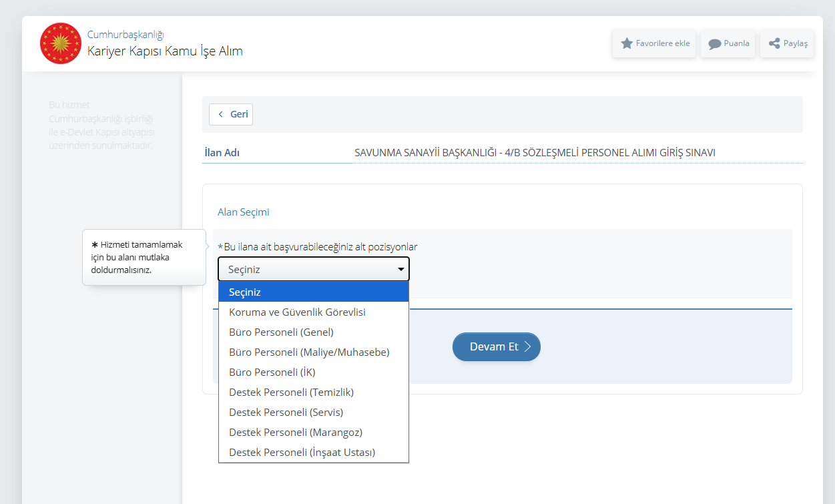
Task: Add page to favorites via Favorilere ekle
Action: point(654,43)
